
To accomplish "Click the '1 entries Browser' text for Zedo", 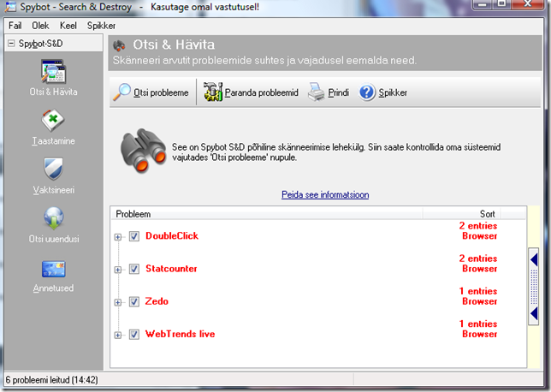I will 478,296.
